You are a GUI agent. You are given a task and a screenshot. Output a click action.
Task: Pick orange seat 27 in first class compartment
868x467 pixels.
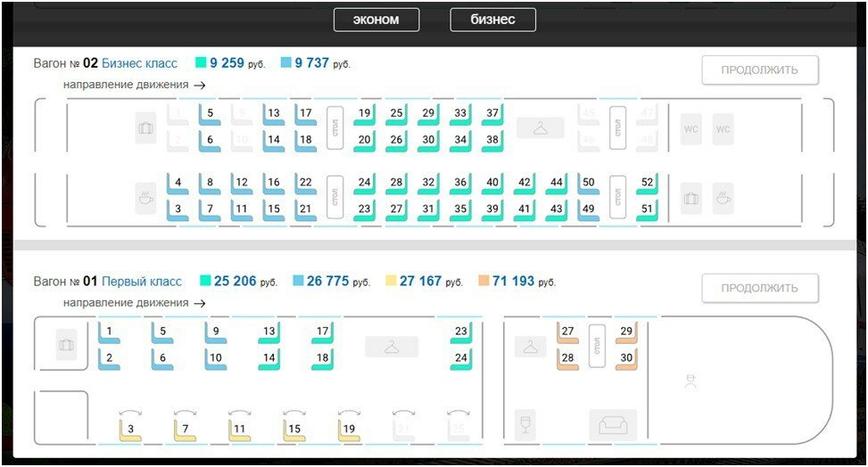pyautogui.click(x=567, y=332)
